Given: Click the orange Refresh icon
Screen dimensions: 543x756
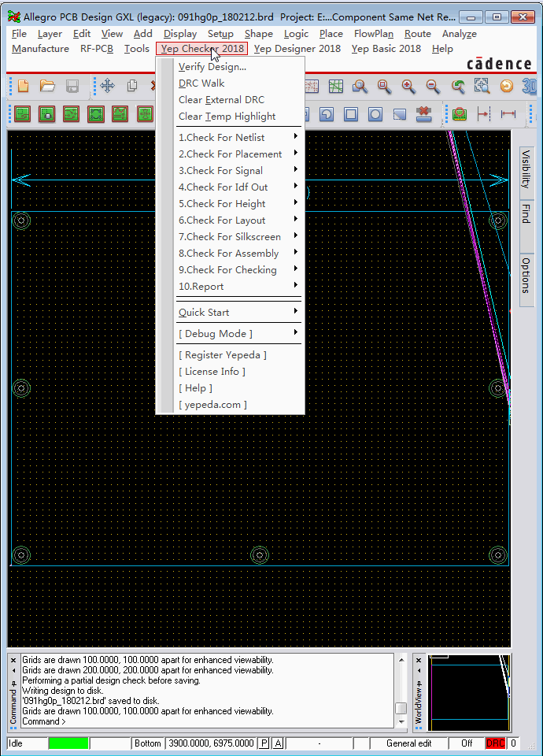Looking at the screenshot, I should [x=506, y=87].
